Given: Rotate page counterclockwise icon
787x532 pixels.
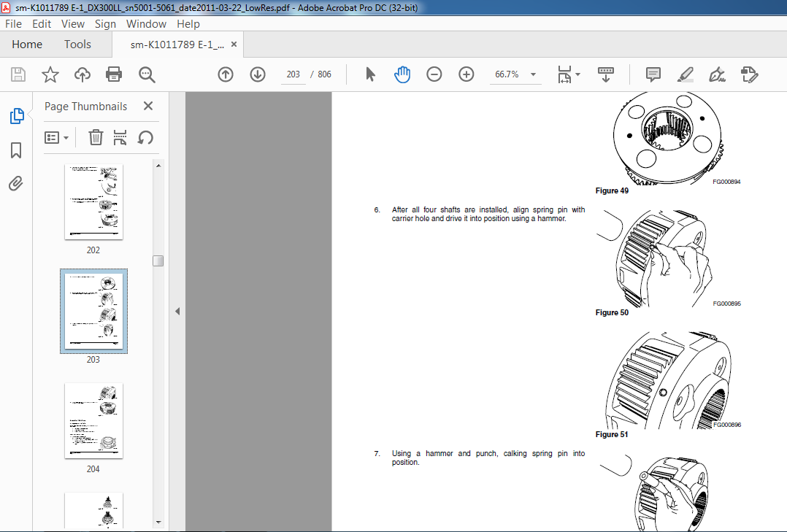Looking at the screenshot, I should 145,137.
